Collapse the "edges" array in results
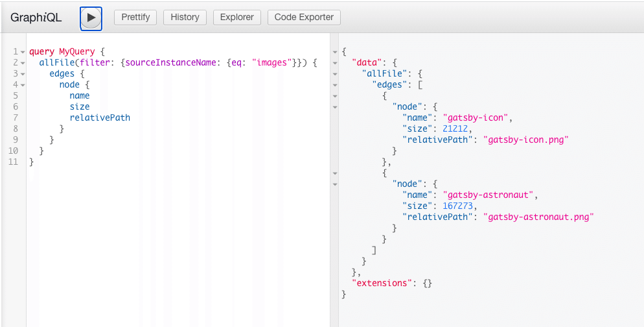 pos(335,85)
